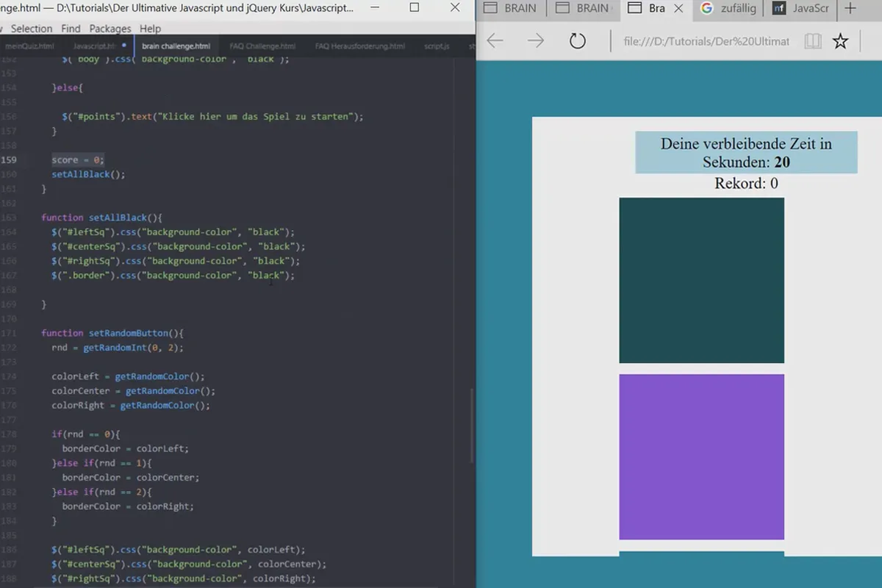Viewport: 882px width, 588px height.
Task: Click the '#rightSq' black background line
Action: 176,261
